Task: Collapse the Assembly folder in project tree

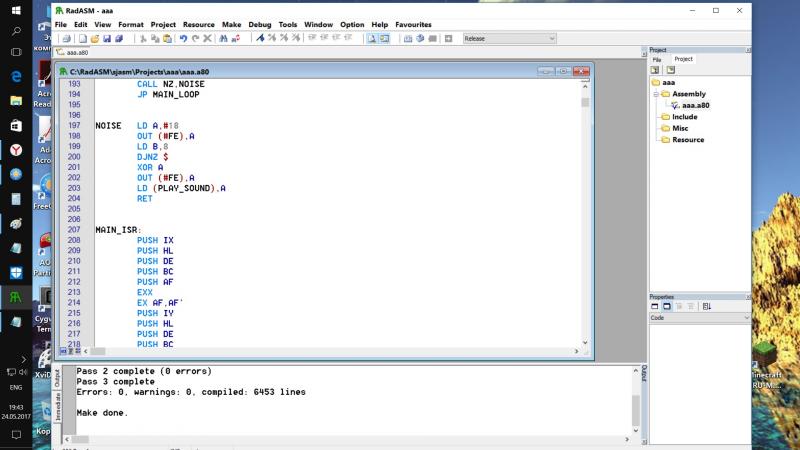Action: 655,94
